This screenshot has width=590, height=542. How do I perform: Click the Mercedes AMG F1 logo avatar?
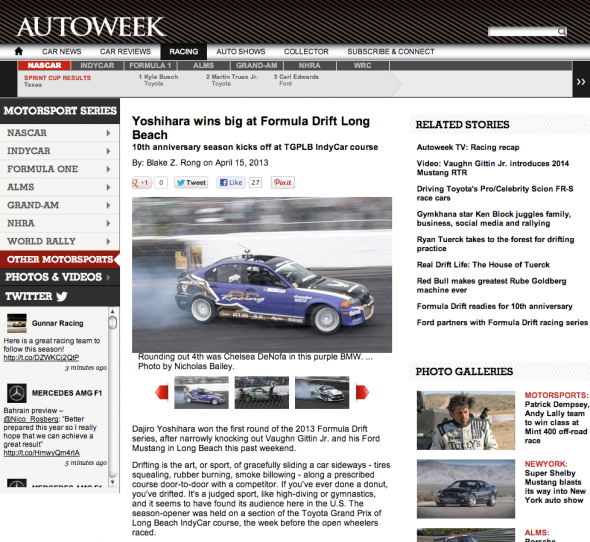point(17,393)
